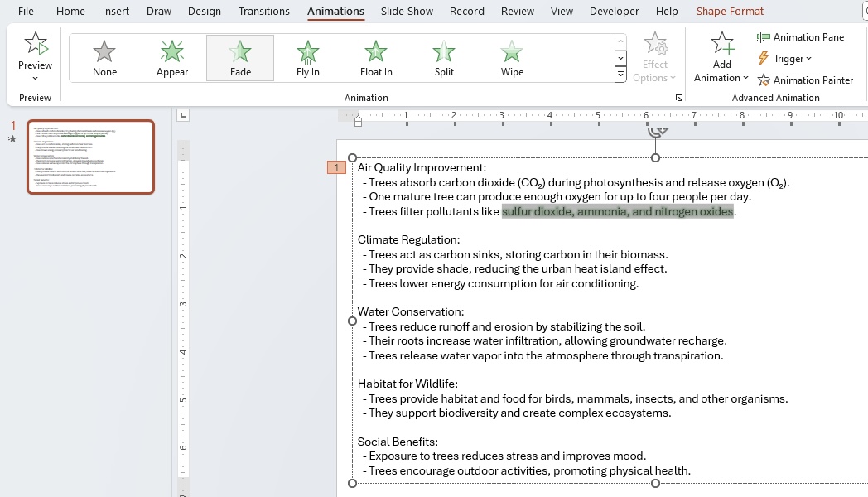The height and width of the screenshot is (497, 868).
Task: Open the Slide Show tab
Action: (407, 11)
